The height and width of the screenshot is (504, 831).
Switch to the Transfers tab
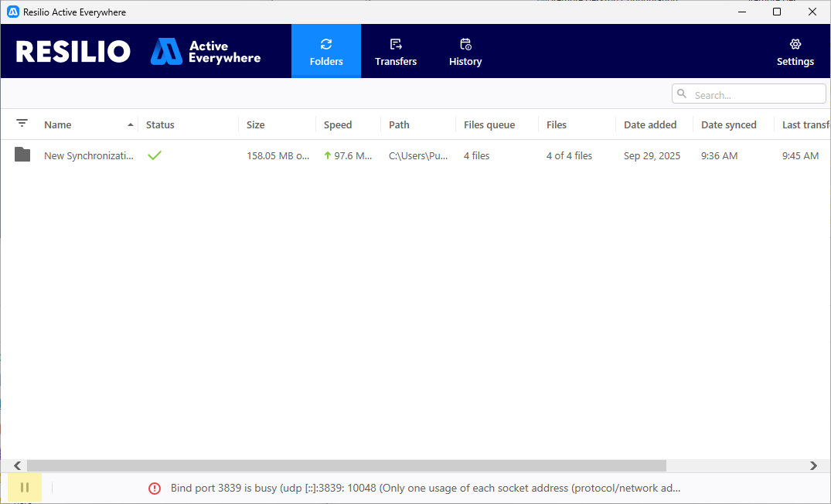click(396, 52)
